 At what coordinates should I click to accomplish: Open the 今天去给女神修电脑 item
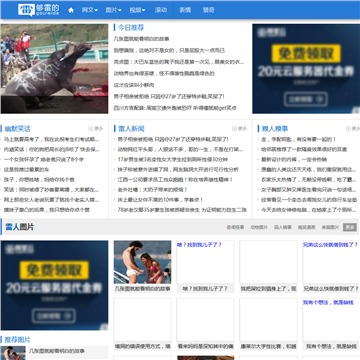[309, 210]
